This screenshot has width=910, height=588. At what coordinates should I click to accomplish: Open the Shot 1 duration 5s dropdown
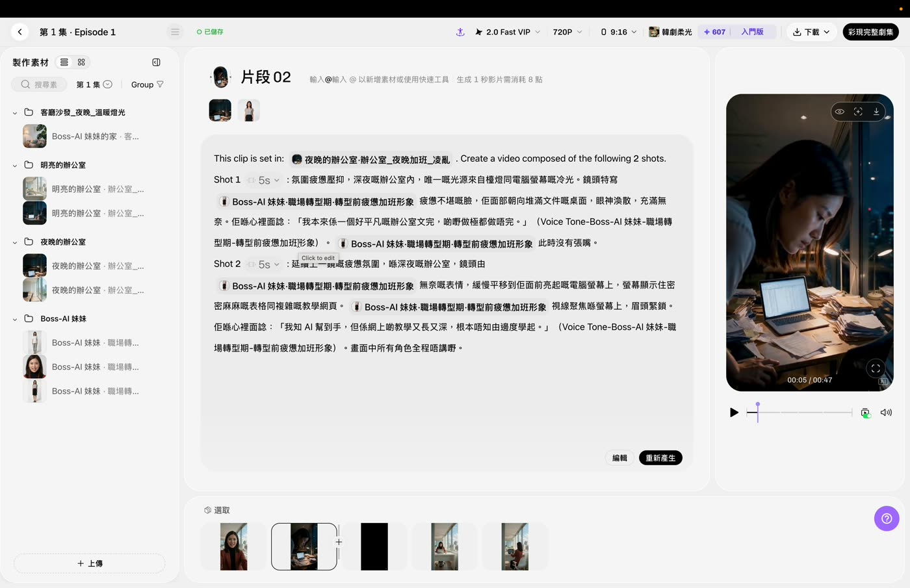pos(264,180)
